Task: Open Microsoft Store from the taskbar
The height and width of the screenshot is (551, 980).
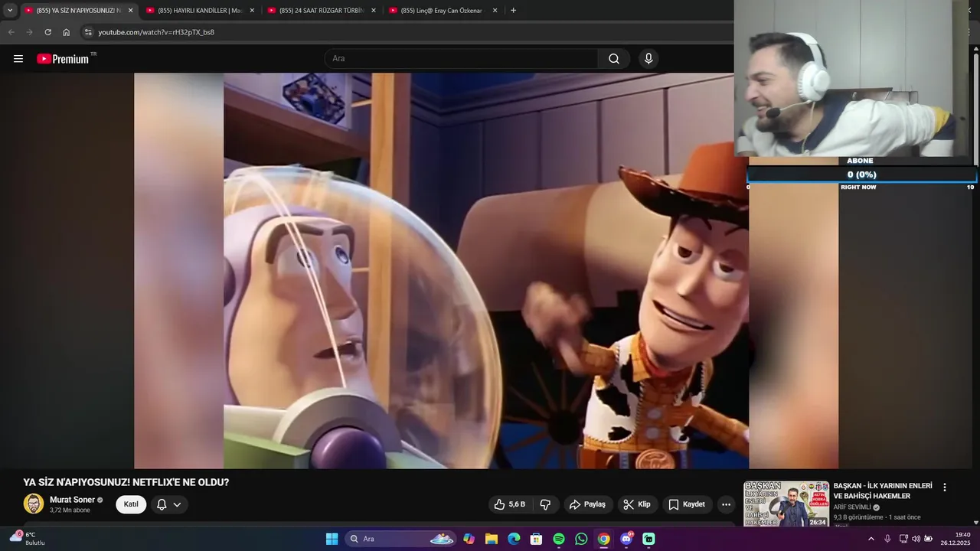Action: (536, 539)
